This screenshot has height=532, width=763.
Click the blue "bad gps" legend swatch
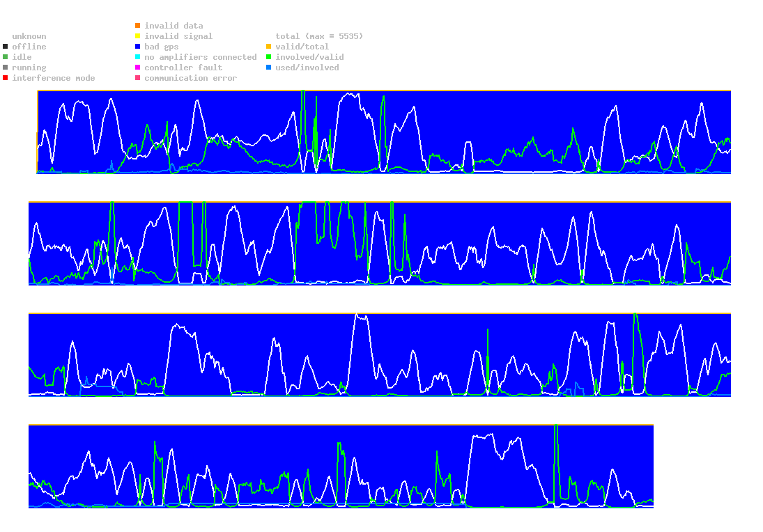[138, 47]
